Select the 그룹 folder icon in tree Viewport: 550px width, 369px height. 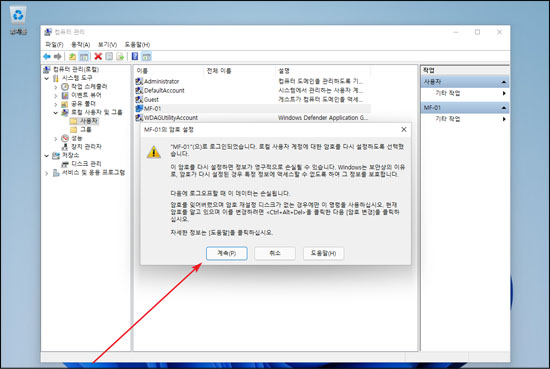[x=74, y=130]
